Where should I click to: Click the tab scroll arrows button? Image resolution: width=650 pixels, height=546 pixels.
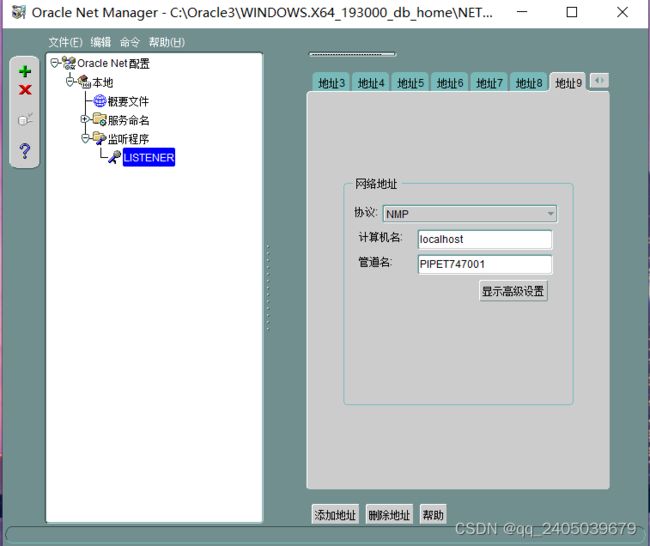point(599,80)
